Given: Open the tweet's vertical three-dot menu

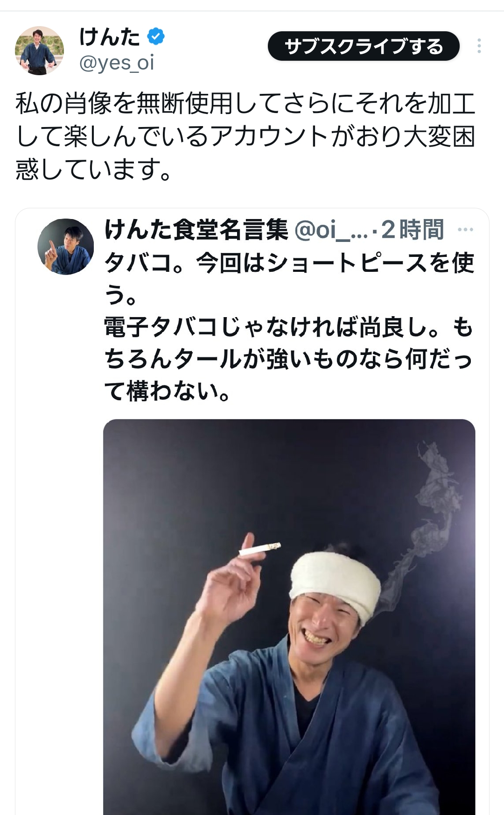Looking at the screenshot, I should [479, 46].
